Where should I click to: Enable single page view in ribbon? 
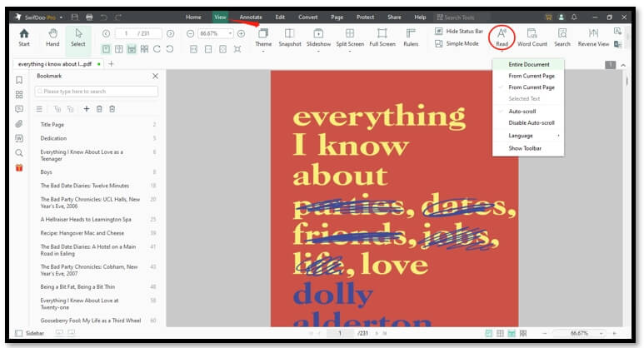(106, 49)
